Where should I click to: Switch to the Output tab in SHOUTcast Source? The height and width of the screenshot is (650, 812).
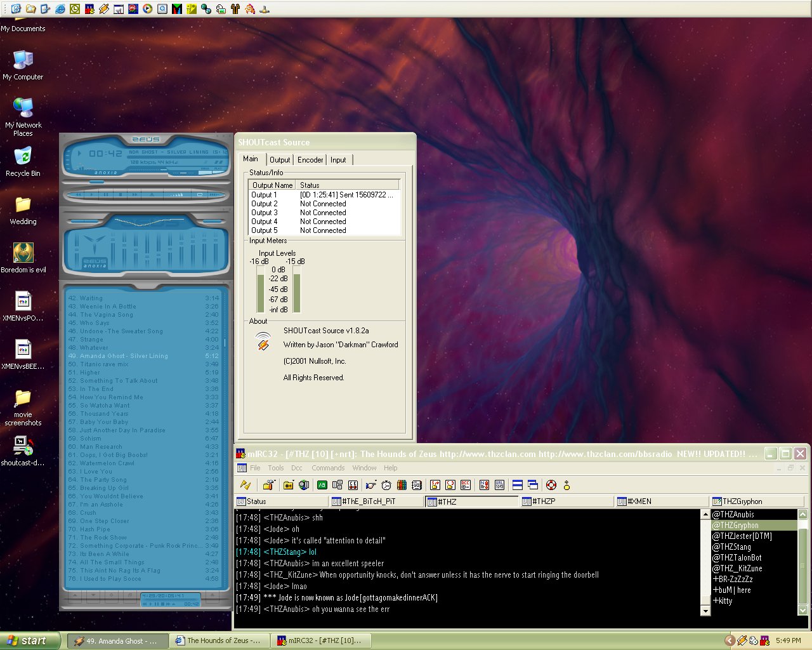tap(280, 160)
